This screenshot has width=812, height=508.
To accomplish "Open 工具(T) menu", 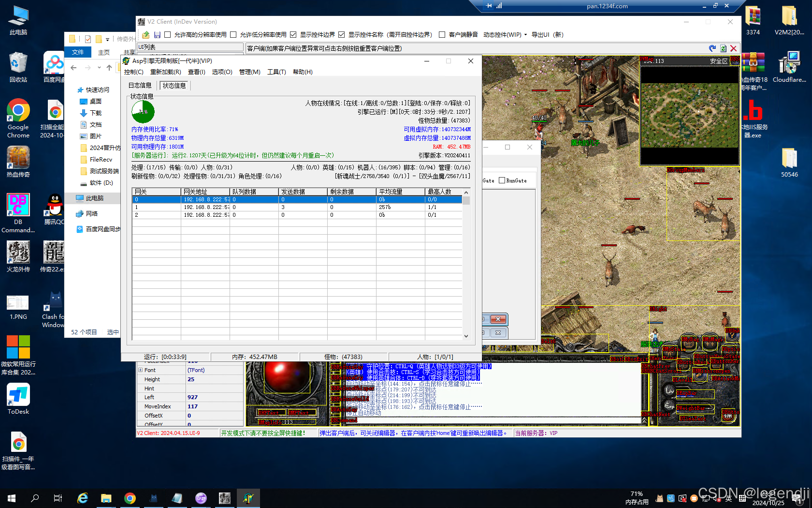I will (x=276, y=72).
